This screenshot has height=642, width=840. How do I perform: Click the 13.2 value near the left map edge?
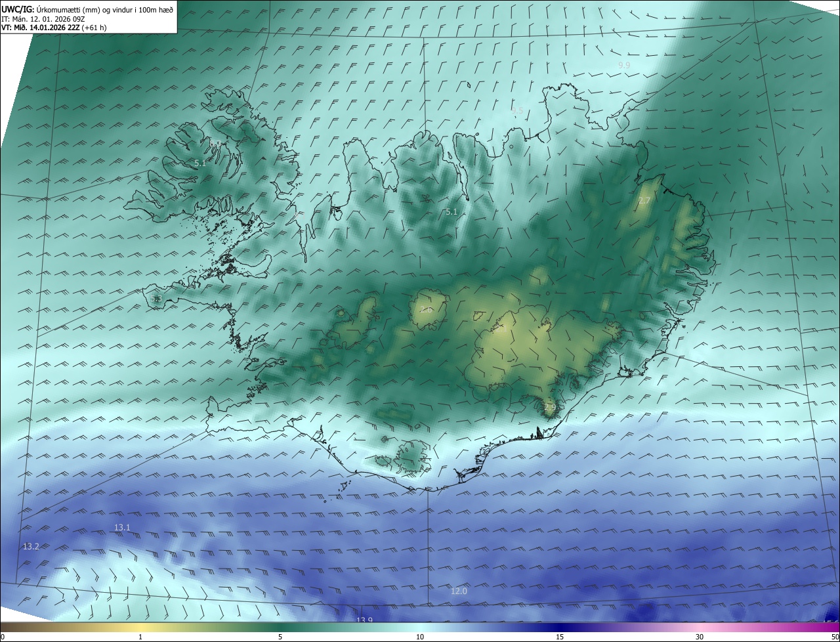click(x=31, y=546)
